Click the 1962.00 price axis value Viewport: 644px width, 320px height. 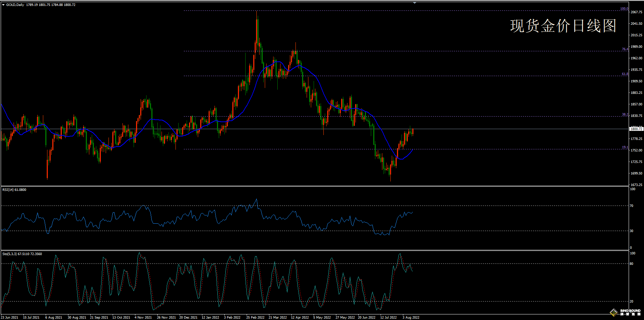[637, 58]
